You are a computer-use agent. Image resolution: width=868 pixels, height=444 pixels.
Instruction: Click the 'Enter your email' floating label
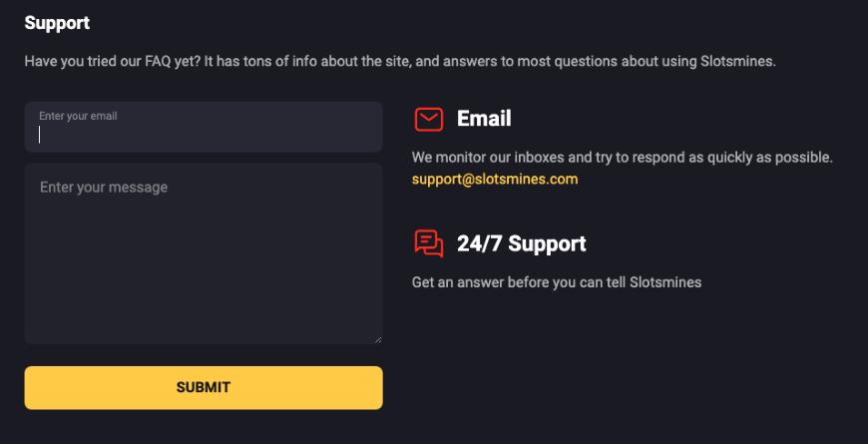78,116
